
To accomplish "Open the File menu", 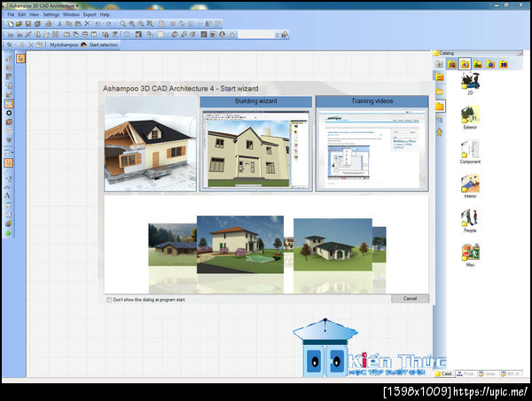I will pos(11,14).
